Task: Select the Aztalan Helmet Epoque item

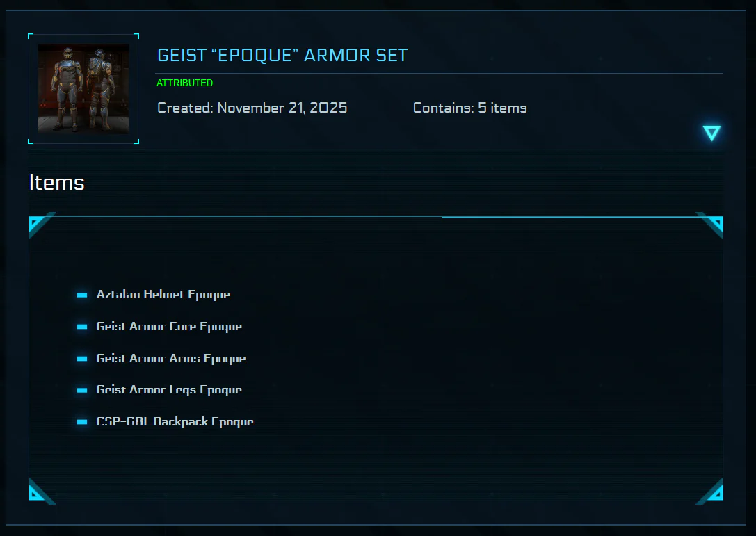Action: [163, 295]
